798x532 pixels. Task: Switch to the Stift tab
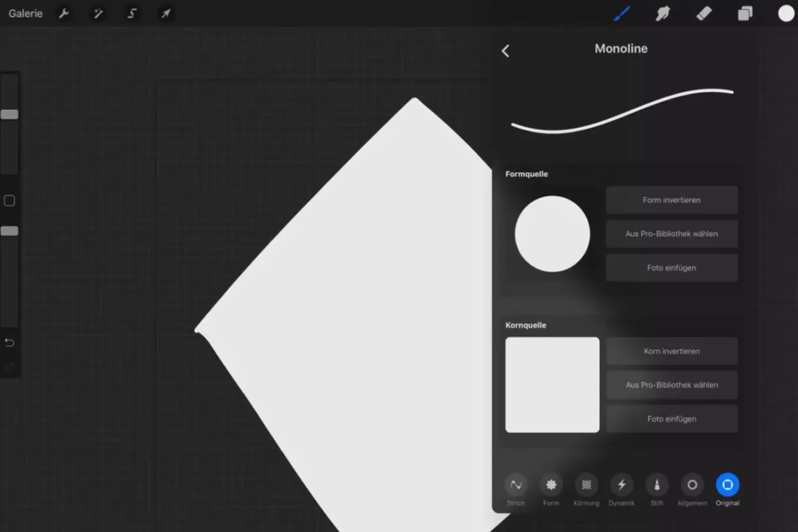tap(657, 491)
